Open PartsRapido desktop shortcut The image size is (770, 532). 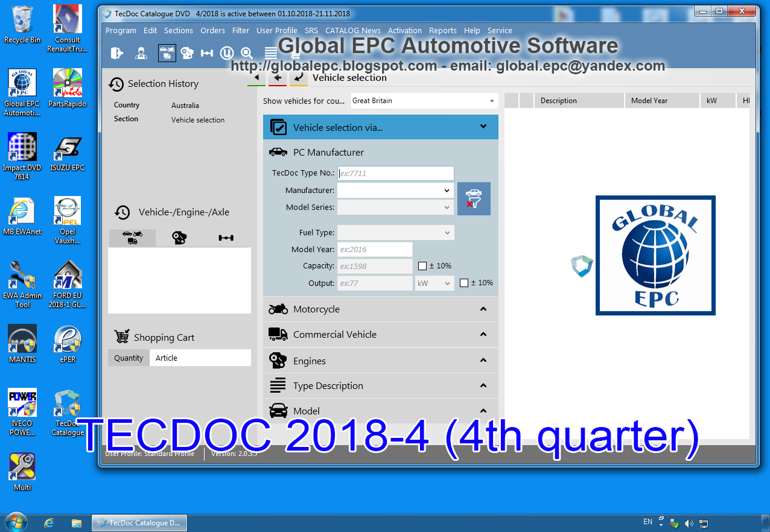(x=68, y=87)
